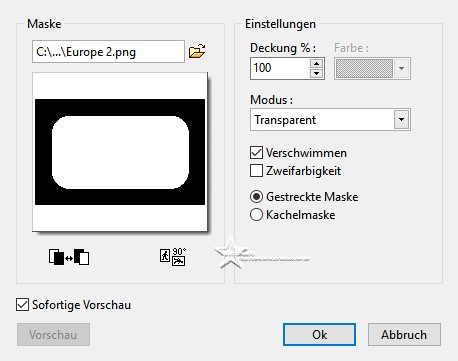Open the mask file browser folder icon
This screenshot has width=458, height=361.
(197, 51)
